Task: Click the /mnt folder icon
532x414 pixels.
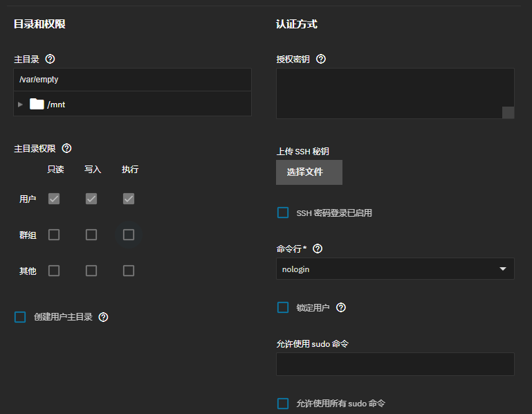Action: (x=37, y=105)
